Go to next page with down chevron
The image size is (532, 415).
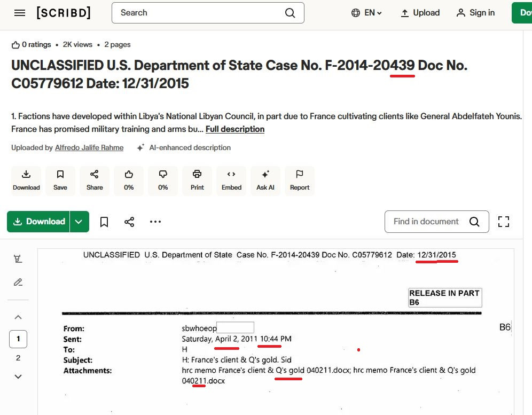pos(18,377)
